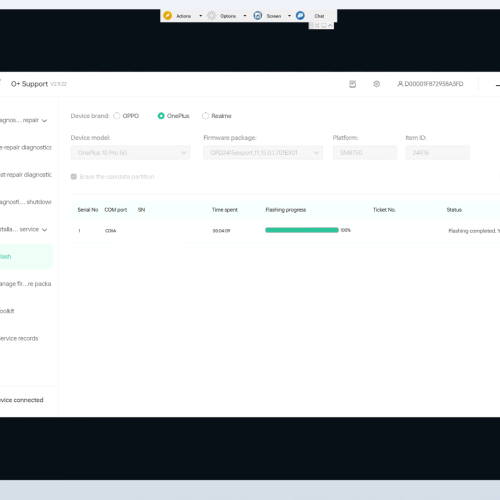Click the Status column header
Screen dimensions: 500x500
pyautogui.click(x=454, y=210)
